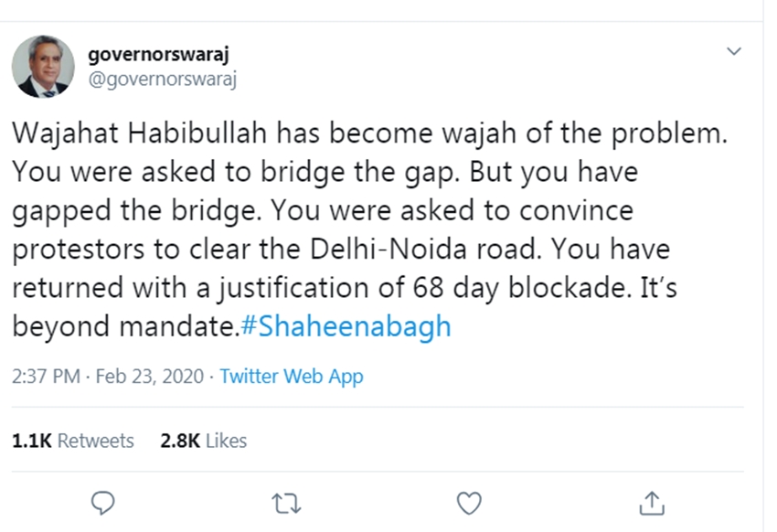View the 1.1K Retweets list
Image resolution: width=777 pixels, height=532 pixels.
click(72, 440)
